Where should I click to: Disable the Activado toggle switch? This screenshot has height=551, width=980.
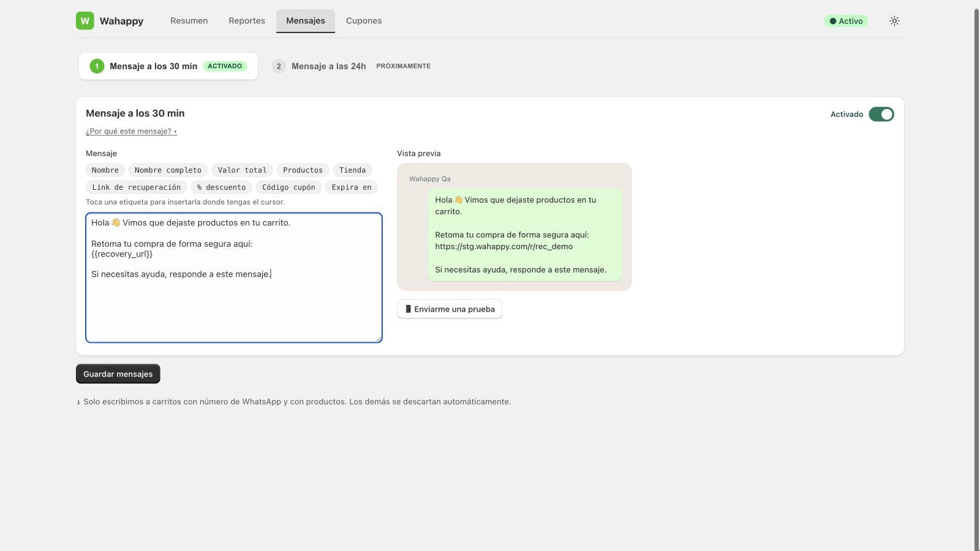881,114
